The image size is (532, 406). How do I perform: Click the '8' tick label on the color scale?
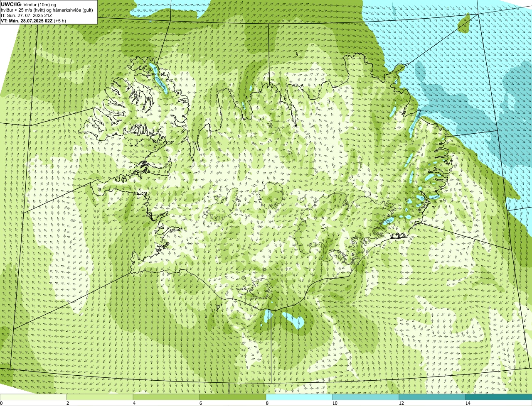pos(267,403)
